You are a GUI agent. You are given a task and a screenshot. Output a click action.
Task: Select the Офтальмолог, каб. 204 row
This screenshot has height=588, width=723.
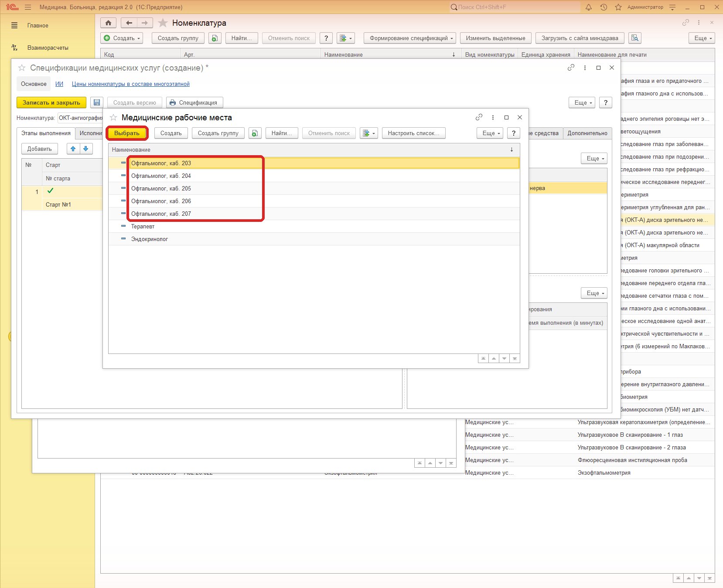[314, 176]
